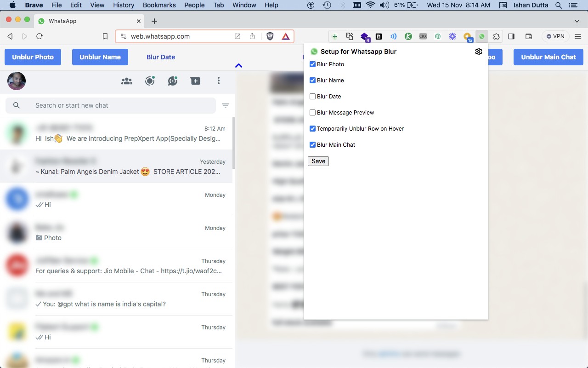Open the Bookmarks menu
Image resolution: width=588 pixels, height=368 pixels.
(159, 5)
